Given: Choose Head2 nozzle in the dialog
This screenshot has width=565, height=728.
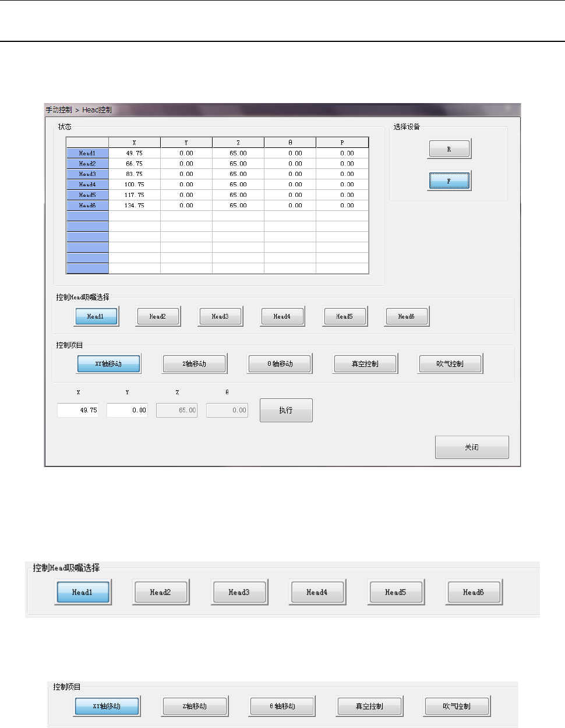Looking at the screenshot, I should [158, 316].
